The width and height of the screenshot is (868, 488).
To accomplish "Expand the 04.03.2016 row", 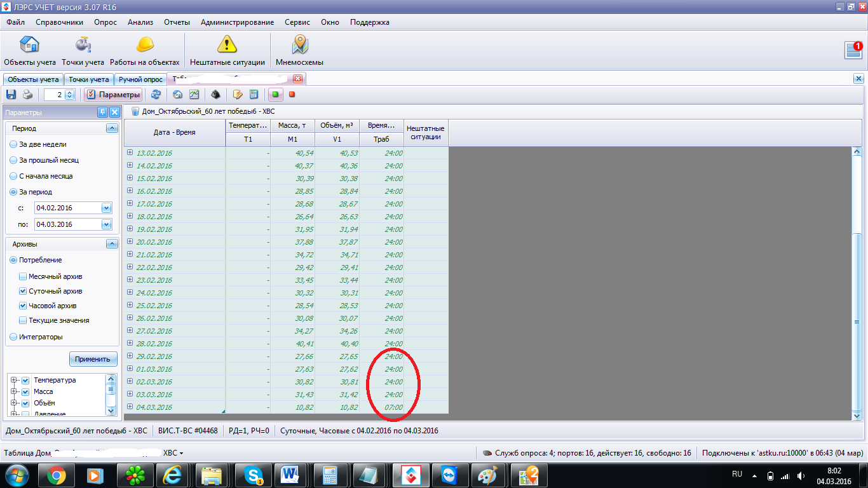I will (x=130, y=407).
